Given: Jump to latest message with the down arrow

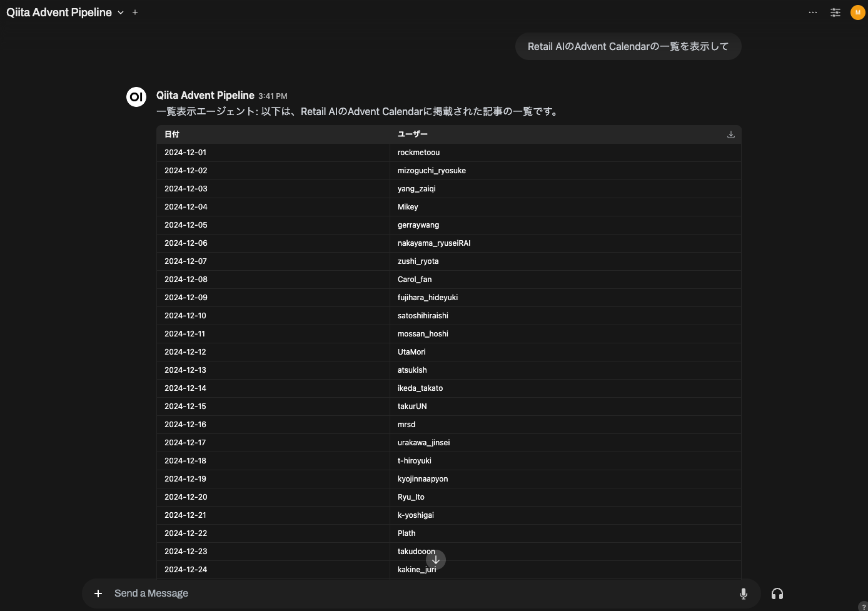Looking at the screenshot, I should click(x=436, y=560).
